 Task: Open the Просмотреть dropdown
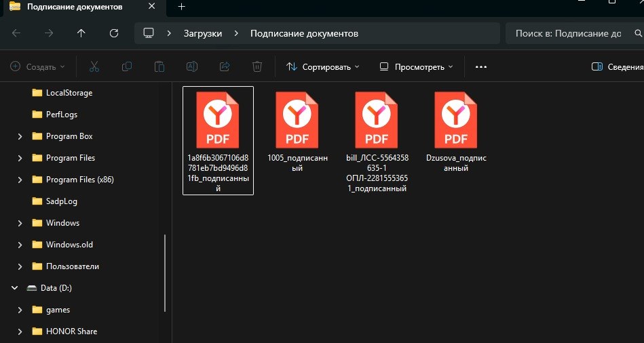coord(417,67)
